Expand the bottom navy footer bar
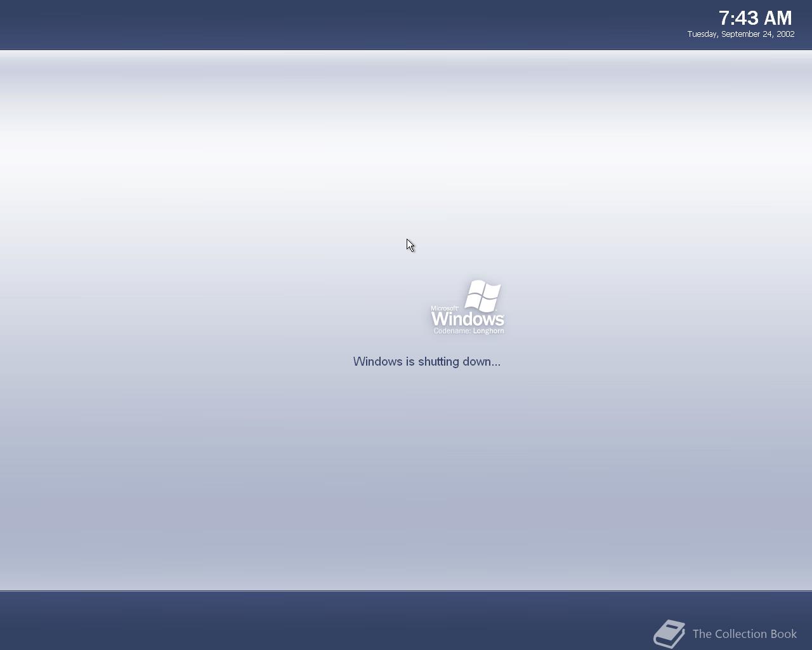Image resolution: width=812 pixels, height=650 pixels. pyautogui.click(x=406, y=622)
